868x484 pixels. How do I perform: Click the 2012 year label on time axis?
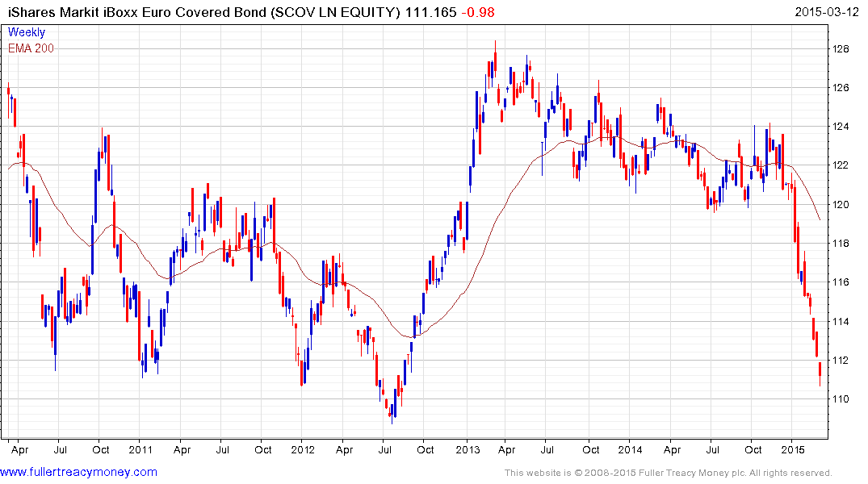coord(303,449)
